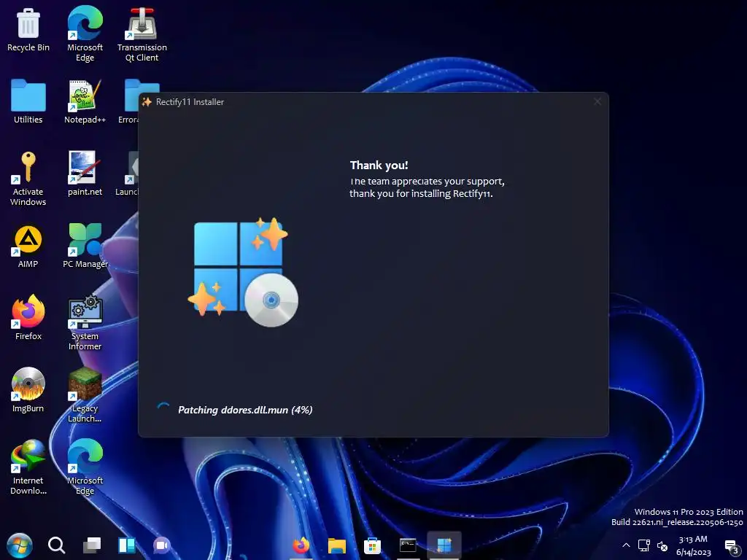Image resolution: width=747 pixels, height=560 pixels.
Task: Open the Chat camera icon in taskbar
Action: pos(161,545)
